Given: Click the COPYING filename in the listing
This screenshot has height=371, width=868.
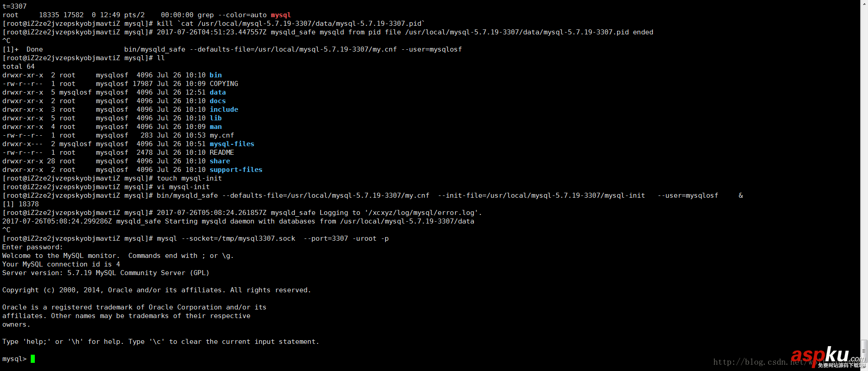Looking at the screenshot, I should click(224, 84).
